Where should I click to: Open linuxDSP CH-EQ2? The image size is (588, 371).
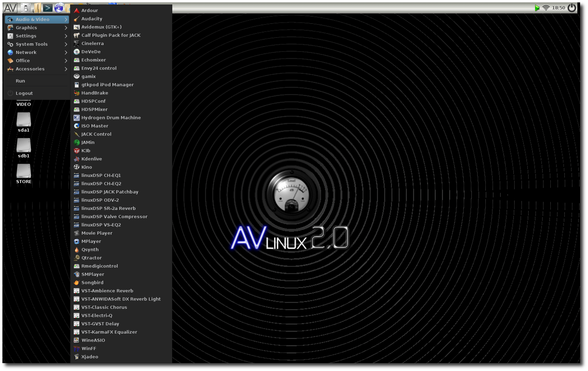pos(121,184)
